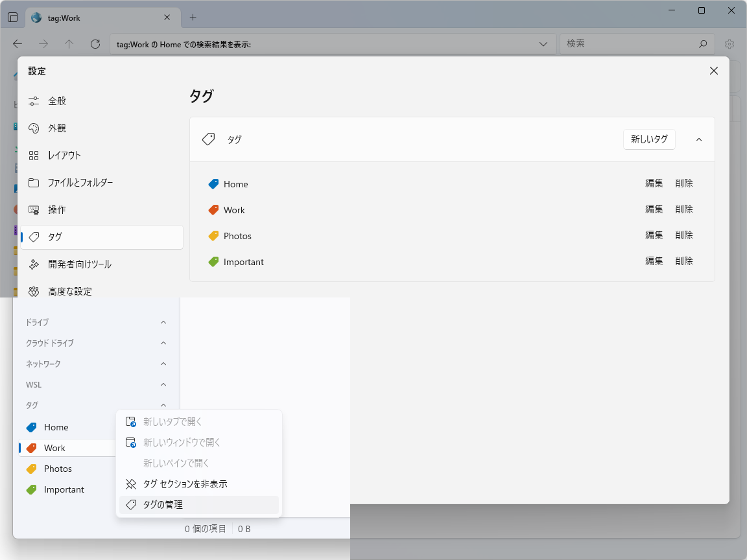Collapse the WSL section chevron

[163, 384]
